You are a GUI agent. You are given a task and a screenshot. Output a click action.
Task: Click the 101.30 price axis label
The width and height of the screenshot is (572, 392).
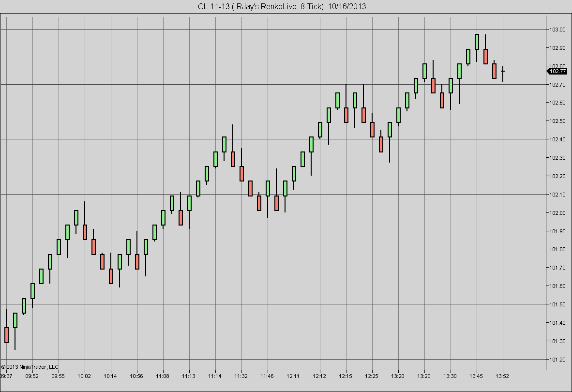tap(557, 341)
